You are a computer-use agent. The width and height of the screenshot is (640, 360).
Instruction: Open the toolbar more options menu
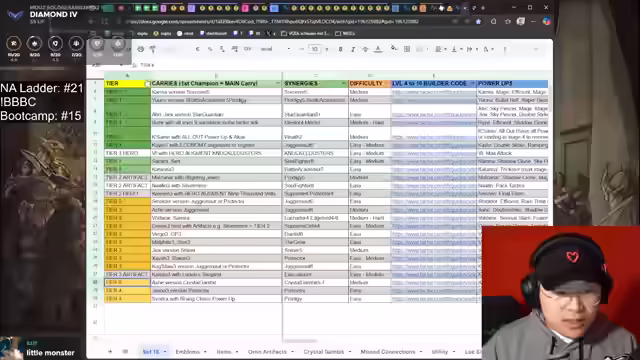click(505, 49)
